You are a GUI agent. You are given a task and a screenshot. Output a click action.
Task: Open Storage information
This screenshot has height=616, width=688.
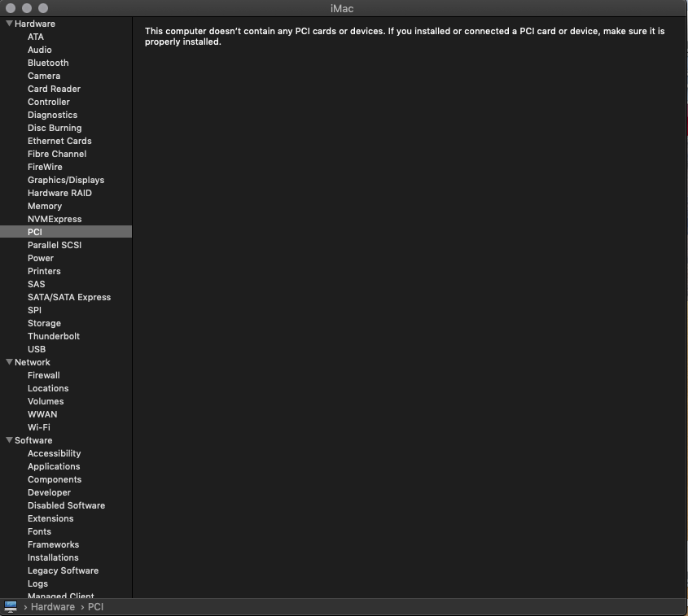click(44, 323)
